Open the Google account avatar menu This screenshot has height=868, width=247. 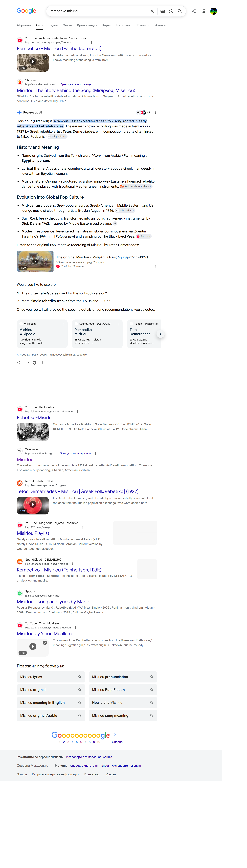pyautogui.click(x=214, y=11)
